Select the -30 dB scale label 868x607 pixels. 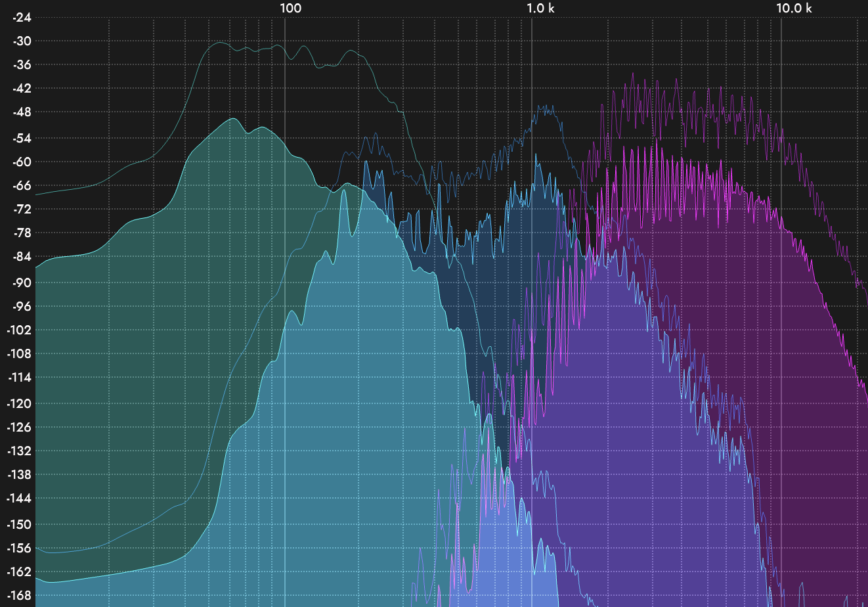pyautogui.click(x=22, y=41)
